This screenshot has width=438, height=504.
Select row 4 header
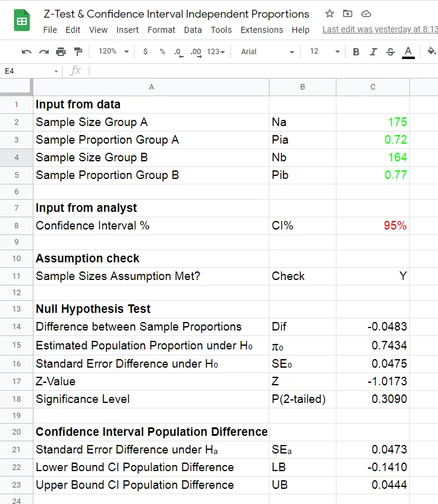[x=16, y=158]
